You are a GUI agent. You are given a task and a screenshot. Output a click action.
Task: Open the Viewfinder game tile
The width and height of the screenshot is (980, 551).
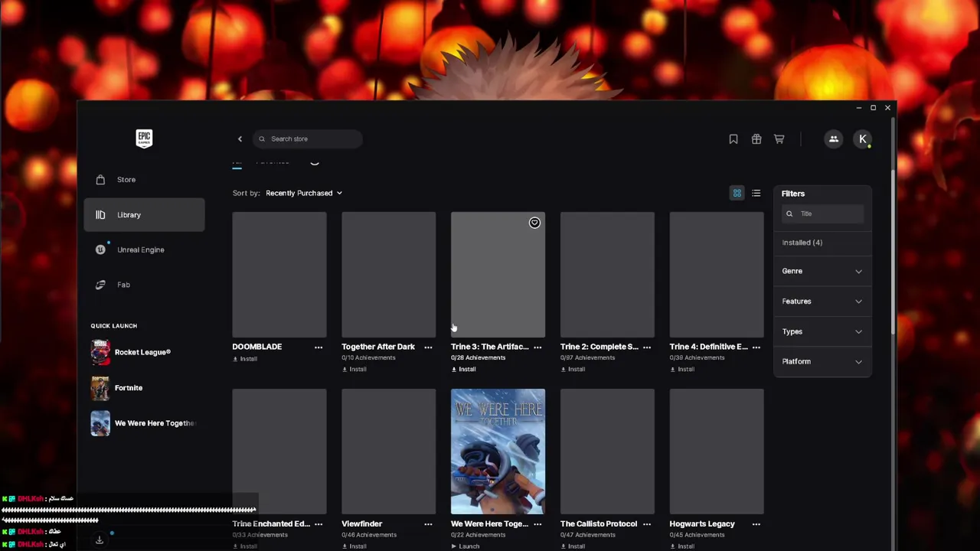coord(389,452)
